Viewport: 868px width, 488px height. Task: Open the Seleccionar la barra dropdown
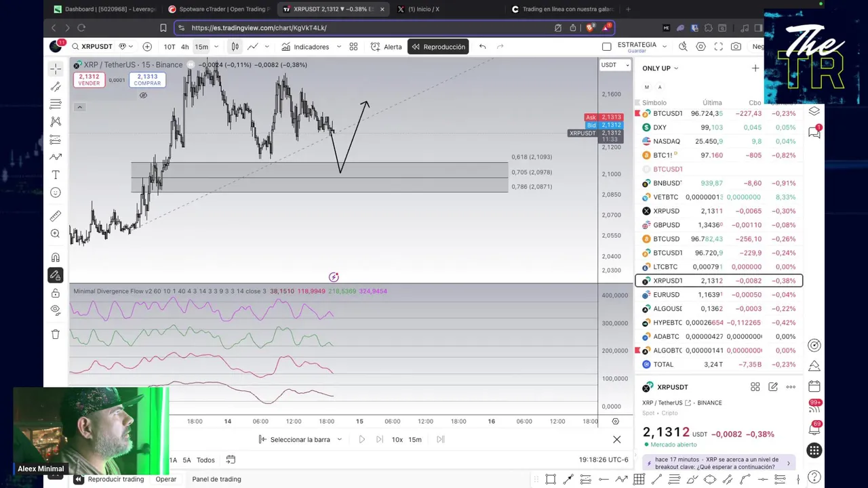click(x=300, y=439)
